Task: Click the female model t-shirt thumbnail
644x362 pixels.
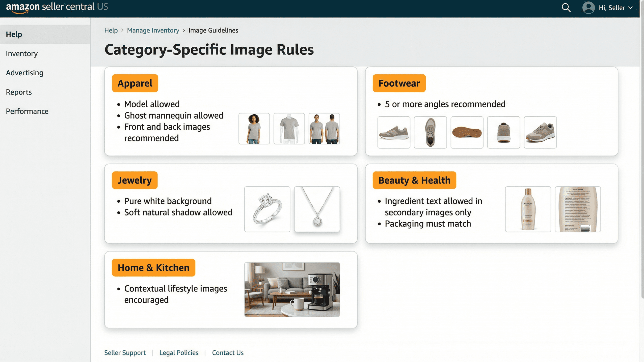Action: [x=254, y=129]
